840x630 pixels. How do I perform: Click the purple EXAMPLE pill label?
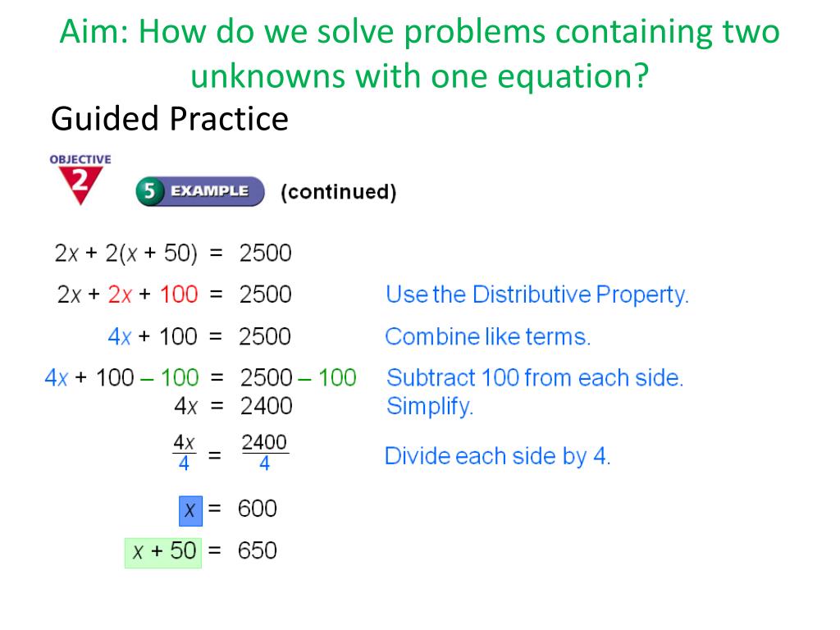[209, 191]
